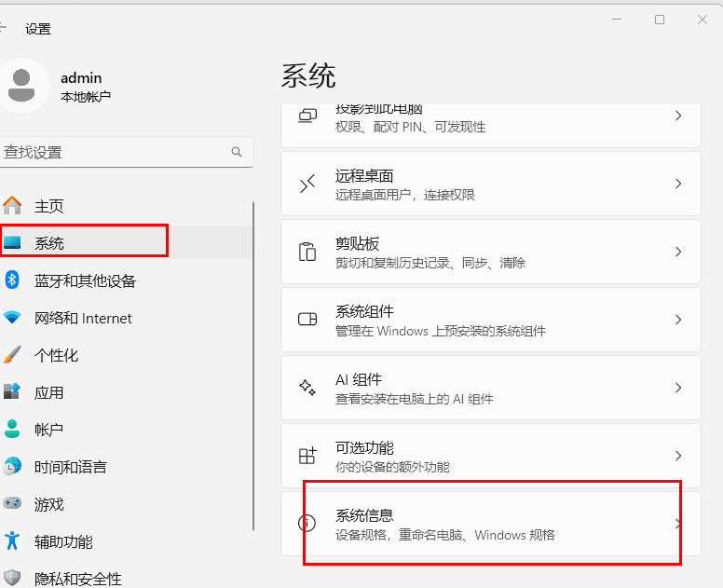Viewport: 723px width, 588px height.
Task: Click text 设备规格，重命名电脑、Windows 规格
Action: (445, 535)
